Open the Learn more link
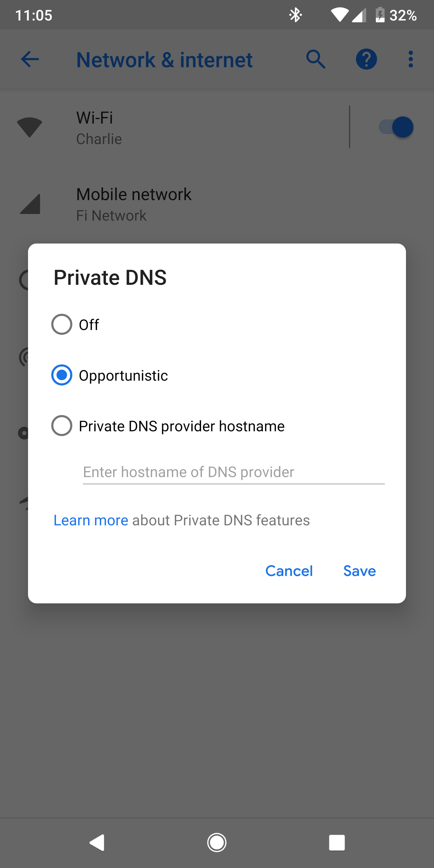Viewport: 434px width, 868px height. click(91, 520)
